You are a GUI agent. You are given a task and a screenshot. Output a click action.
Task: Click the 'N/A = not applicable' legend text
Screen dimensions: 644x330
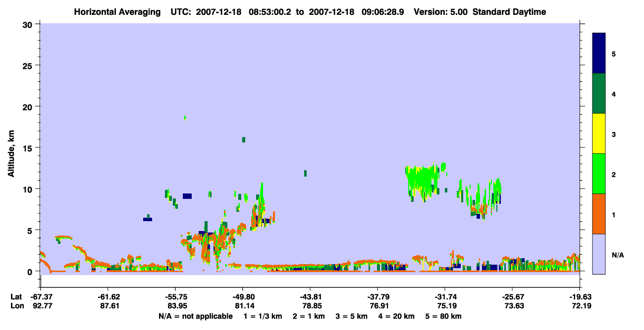pyautogui.click(x=195, y=316)
